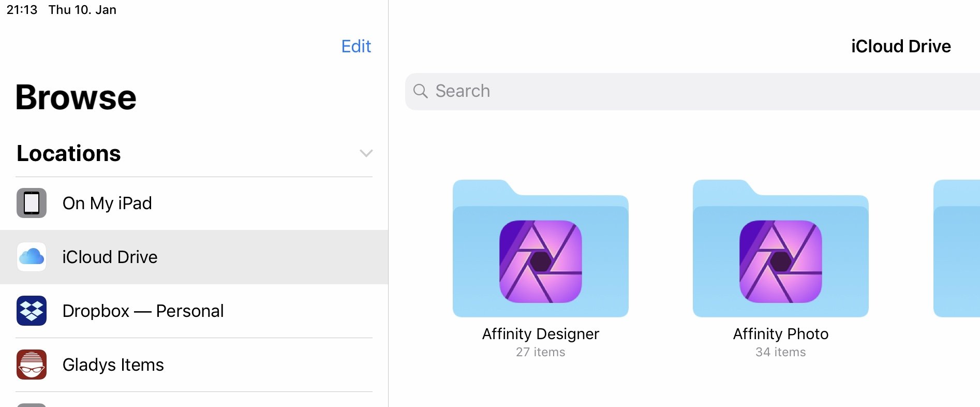The width and height of the screenshot is (980, 407).
Task: Collapse the Locations section chevron
Action: pos(366,153)
